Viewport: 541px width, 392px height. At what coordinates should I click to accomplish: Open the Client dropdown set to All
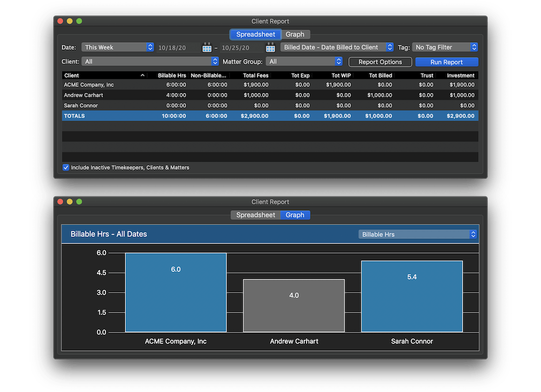[150, 62]
